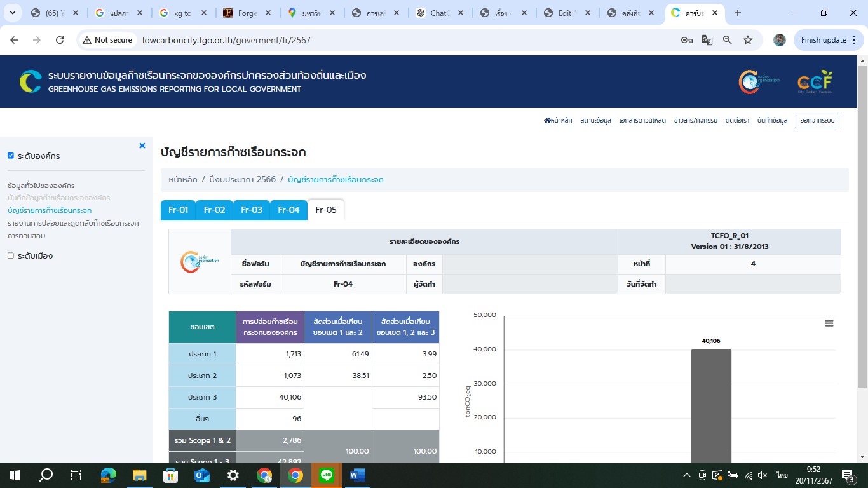The width and height of the screenshot is (868, 488).
Task: Open the เอกสารดาวน์โหลด navigation link
Action: (x=642, y=121)
